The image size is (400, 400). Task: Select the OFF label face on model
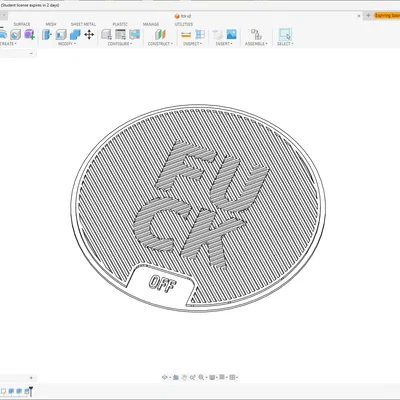[162, 284]
